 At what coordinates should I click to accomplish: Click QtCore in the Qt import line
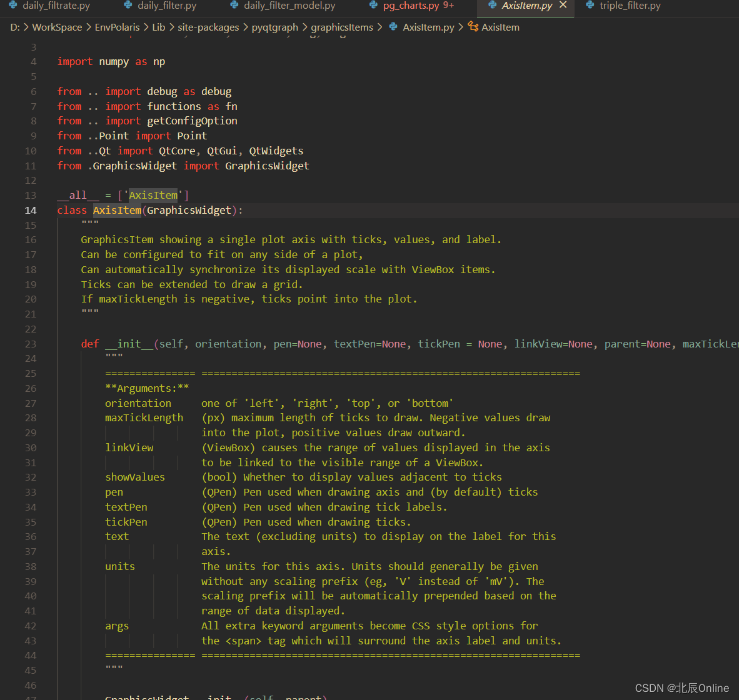[177, 151]
